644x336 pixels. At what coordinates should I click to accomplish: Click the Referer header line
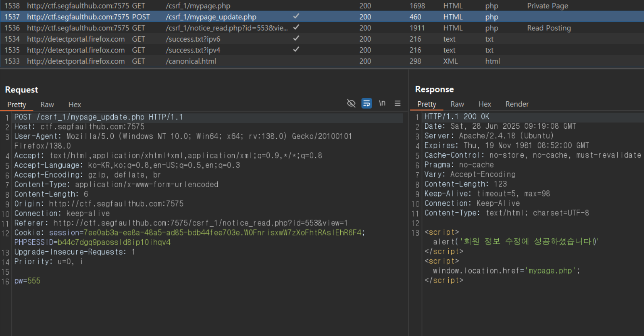click(x=181, y=223)
